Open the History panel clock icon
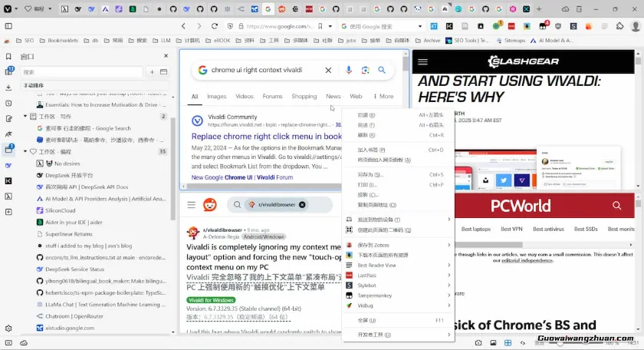This screenshot has height=350, width=644. coord(8,103)
